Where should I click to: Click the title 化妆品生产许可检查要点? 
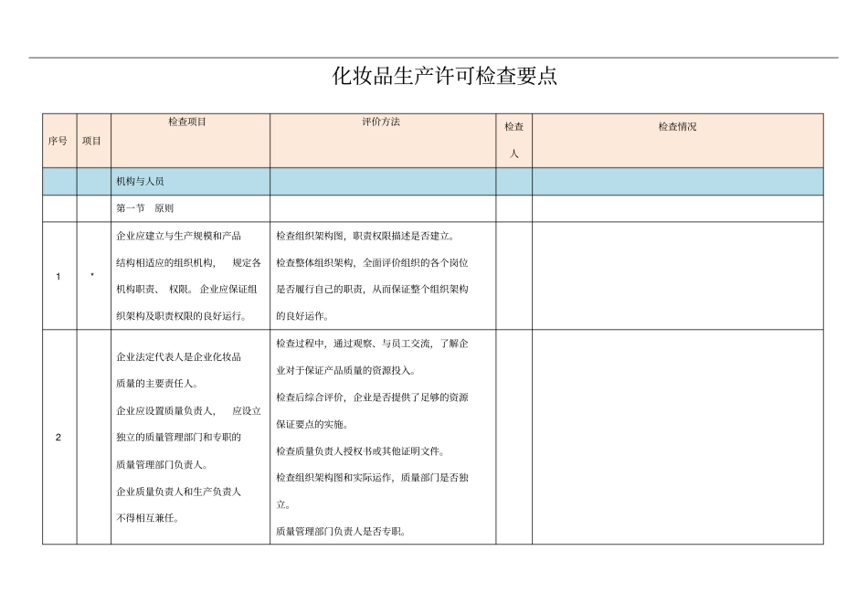click(444, 76)
